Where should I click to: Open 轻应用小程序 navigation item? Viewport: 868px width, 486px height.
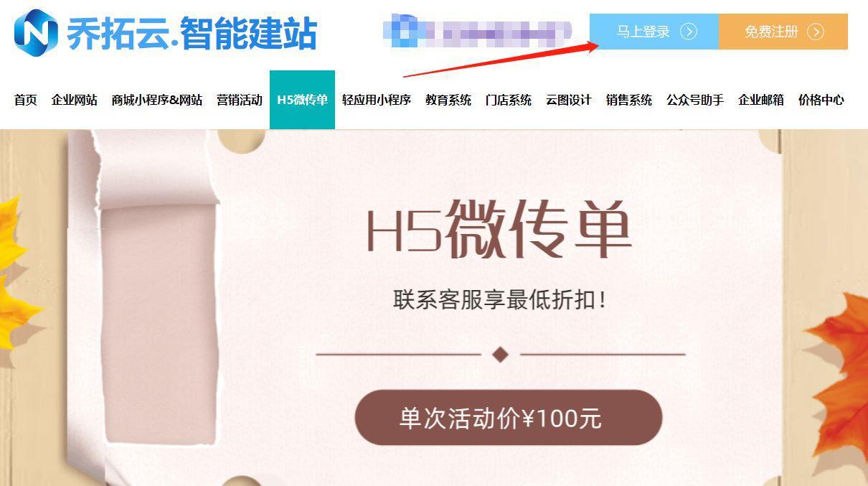coord(377,100)
